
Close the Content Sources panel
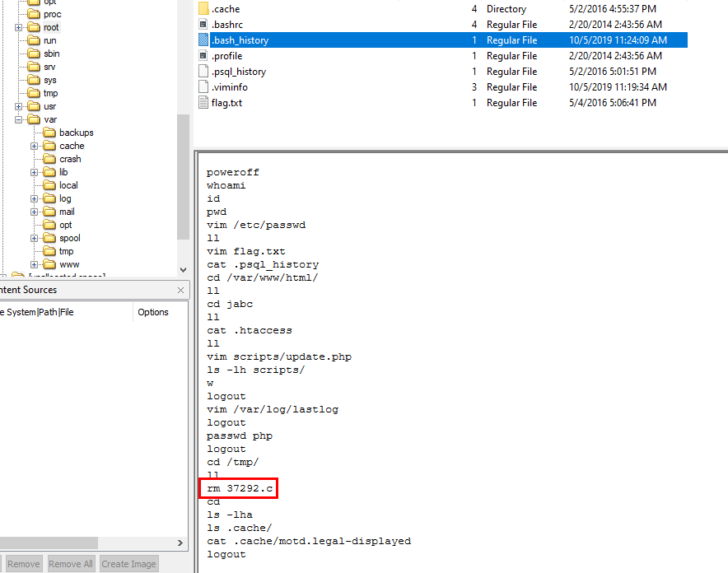[x=180, y=290]
